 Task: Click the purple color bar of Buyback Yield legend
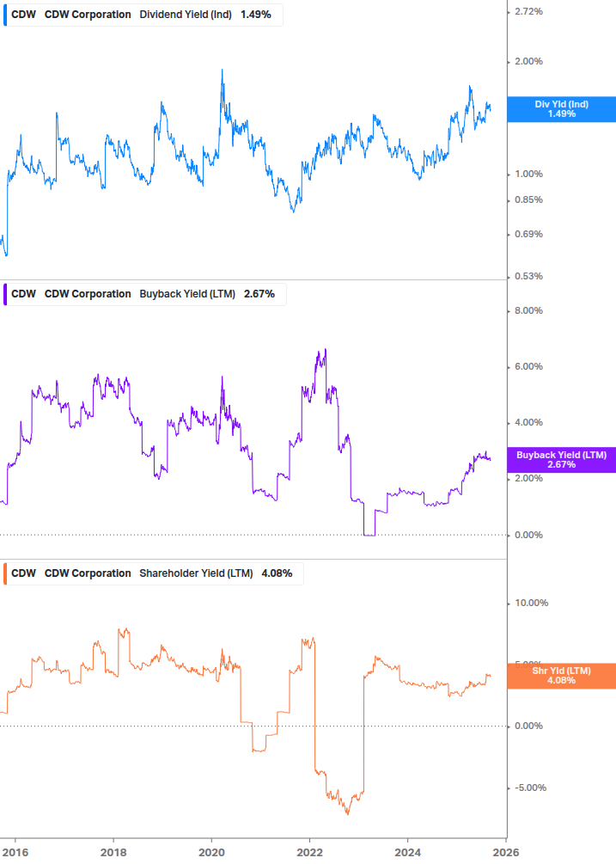pos(5,294)
